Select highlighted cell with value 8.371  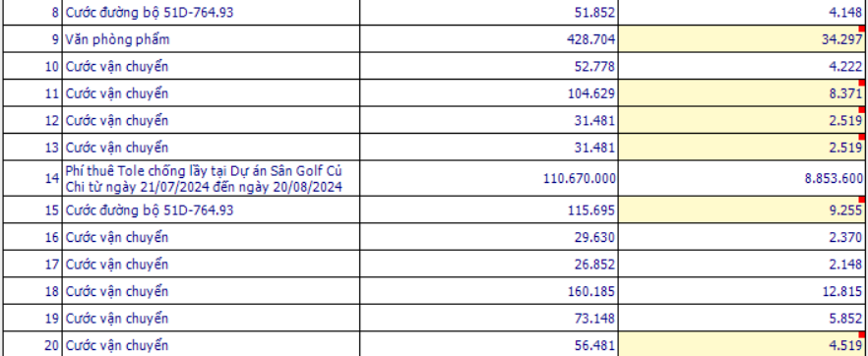743,93
